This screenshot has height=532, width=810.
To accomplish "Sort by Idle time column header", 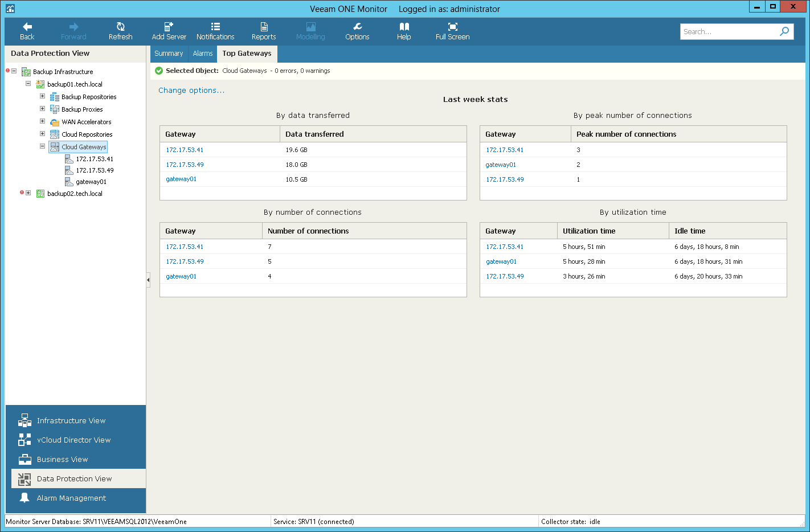I will [728, 231].
